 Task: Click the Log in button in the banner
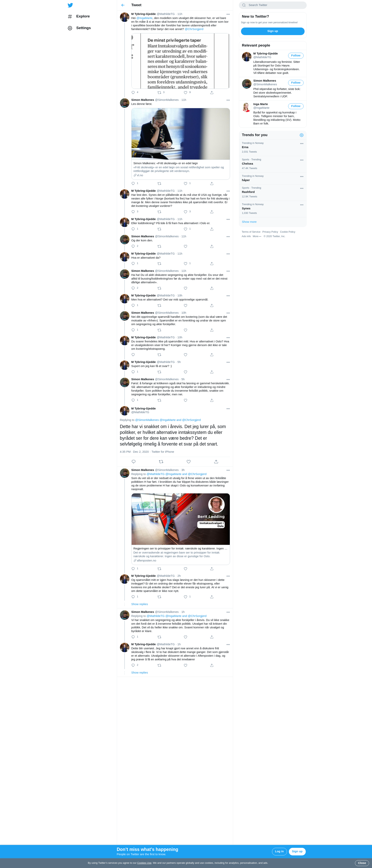(279, 851)
